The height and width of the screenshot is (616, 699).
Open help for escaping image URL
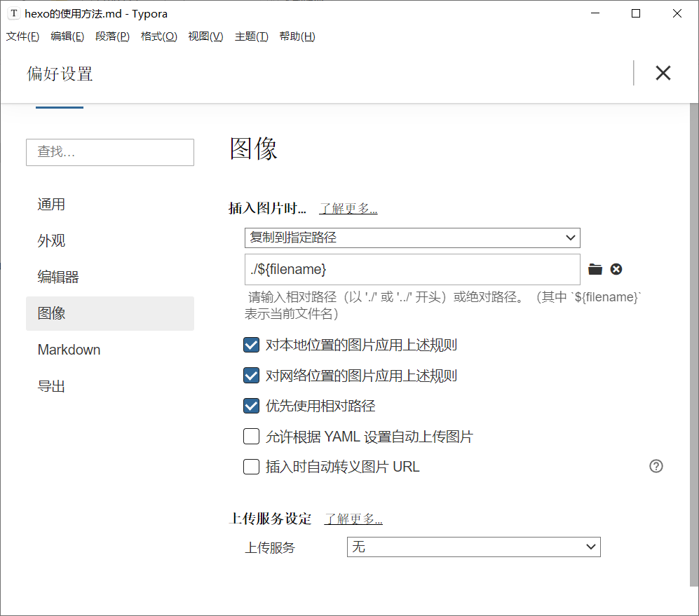point(656,466)
